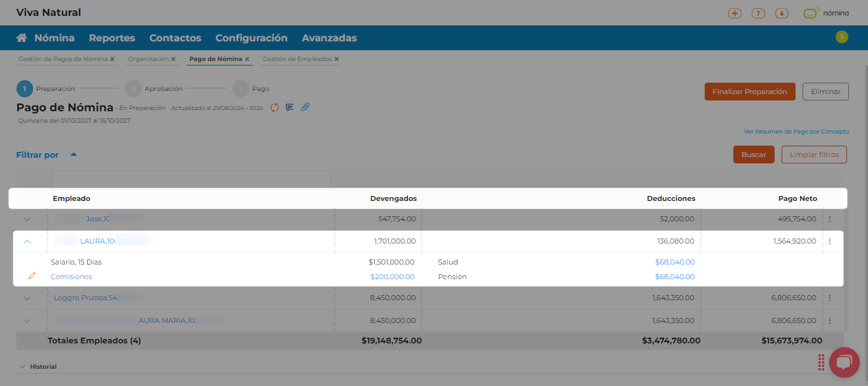Close the Organización tab

[173, 59]
